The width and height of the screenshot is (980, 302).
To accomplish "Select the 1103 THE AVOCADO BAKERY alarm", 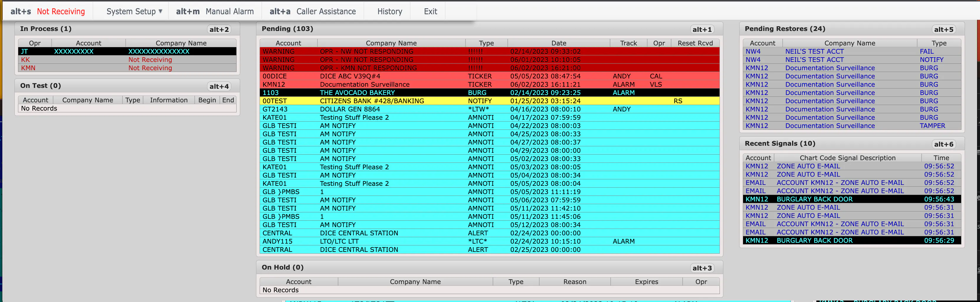I will click(490, 93).
